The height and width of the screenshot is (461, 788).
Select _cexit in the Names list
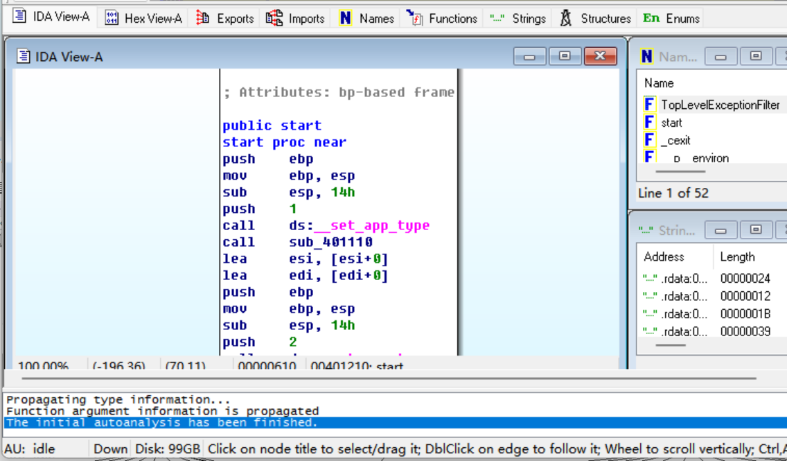tap(675, 140)
